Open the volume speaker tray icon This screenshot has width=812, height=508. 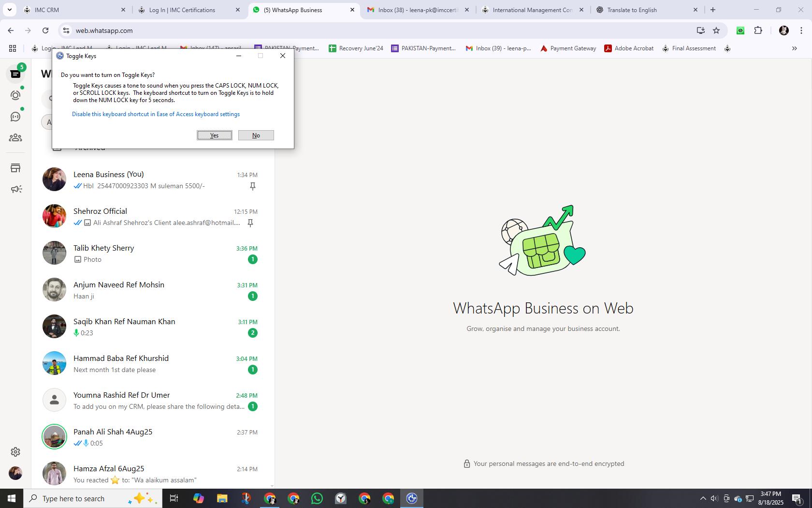[x=714, y=498]
